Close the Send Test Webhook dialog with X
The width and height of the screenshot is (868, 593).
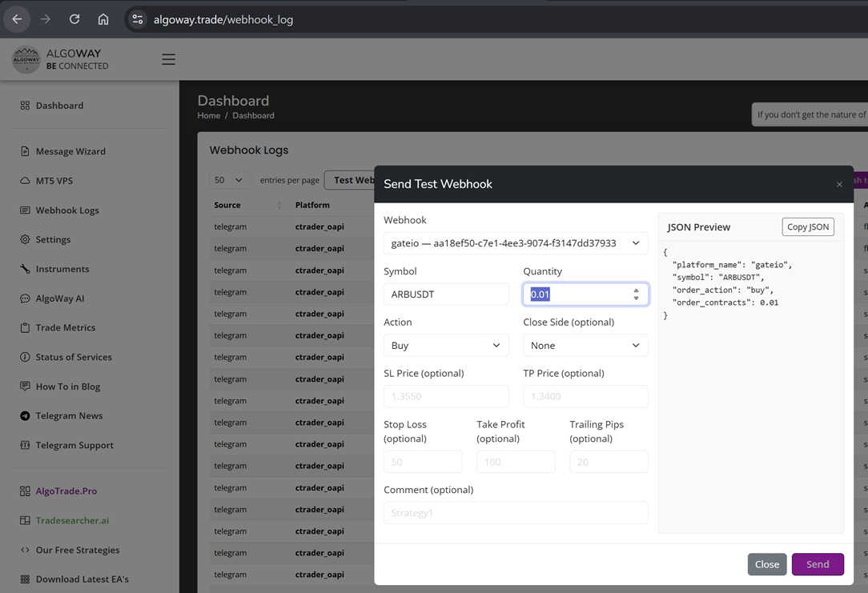(x=839, y=184)
